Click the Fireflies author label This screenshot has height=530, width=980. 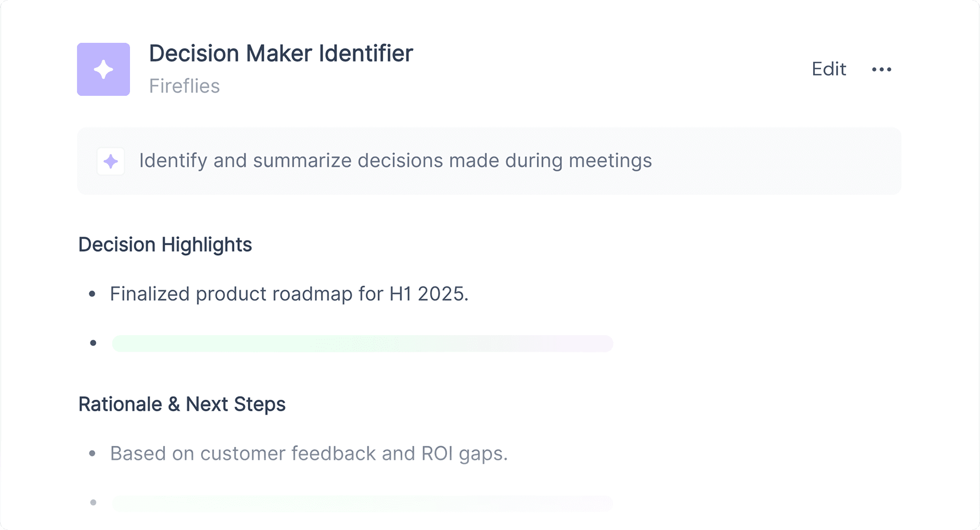185,86
